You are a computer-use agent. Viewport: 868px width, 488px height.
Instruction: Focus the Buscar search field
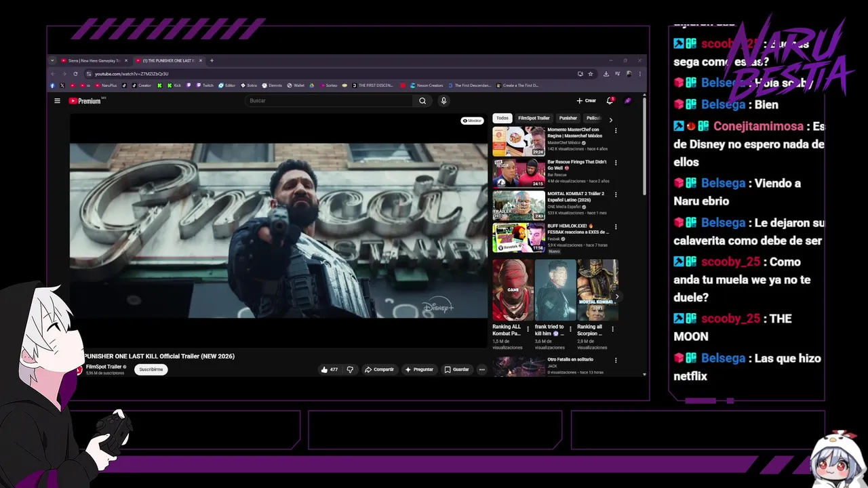[x=330, y=101]
